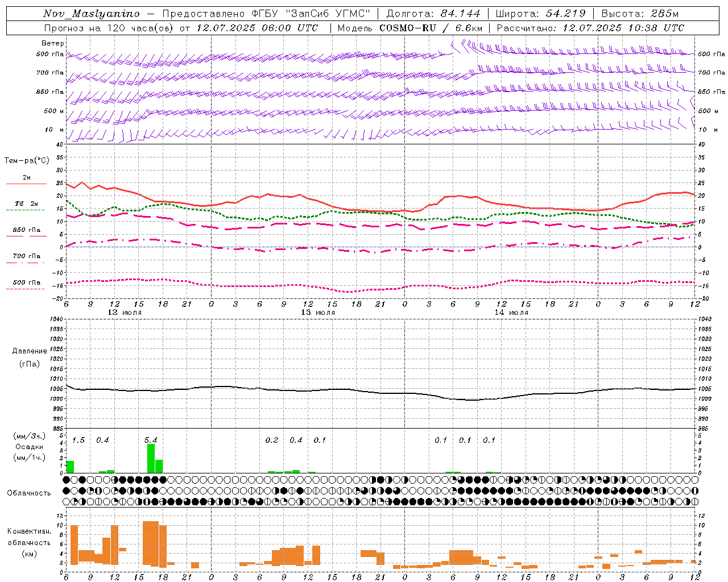Click the green dashed Td legend line
Viewport: 728px width, 582px height.
coord(25,210)
